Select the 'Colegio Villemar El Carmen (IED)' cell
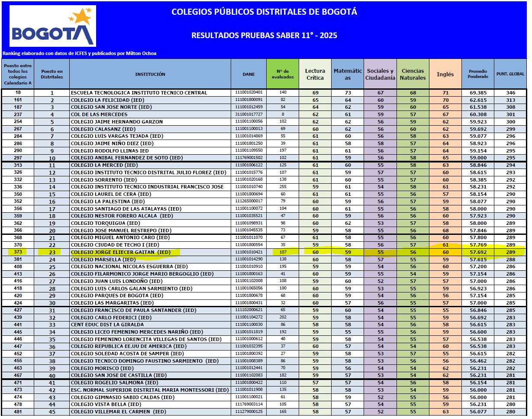Screen dimensions: 532x419 (x=118, y=412)
